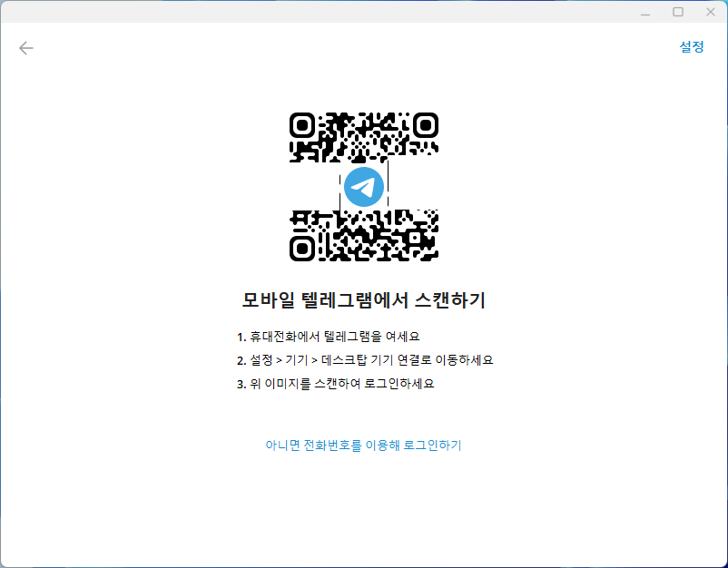Click the 모바일 텔레그램에서 스캔하기 heading
The image size is (728, 568).
click(x=363, y=300)
